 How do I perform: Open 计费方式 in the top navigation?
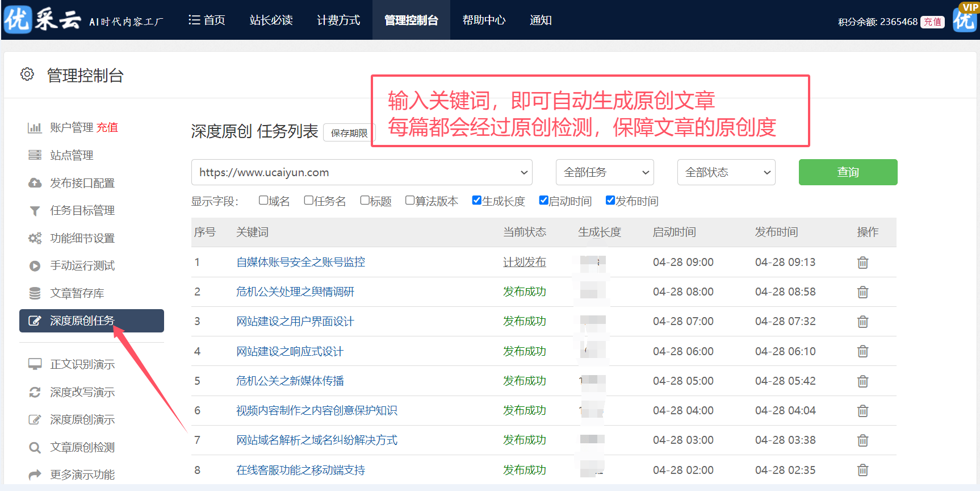338,20
